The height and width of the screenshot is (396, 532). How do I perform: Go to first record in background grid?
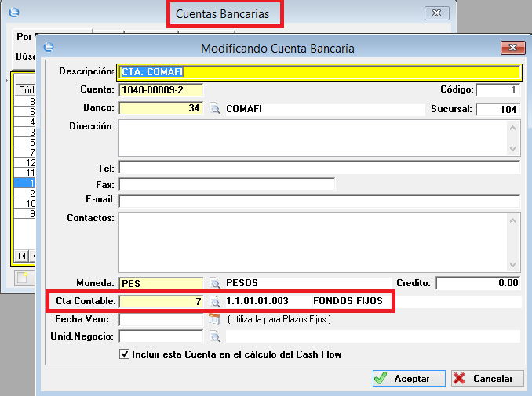click(22, 256)
